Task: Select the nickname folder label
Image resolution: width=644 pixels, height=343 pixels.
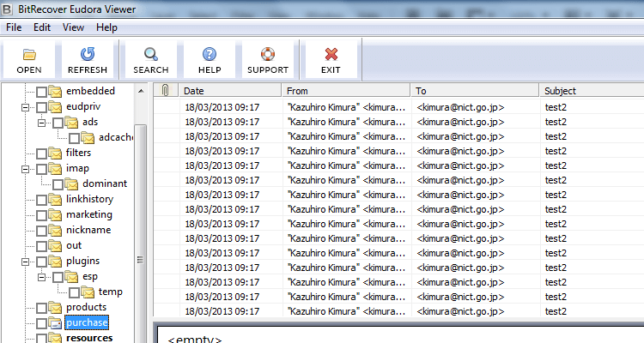Action: pyautogui.click(x=88, y=230)
